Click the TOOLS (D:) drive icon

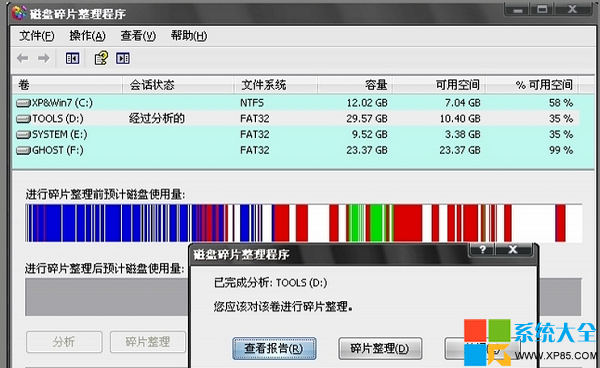click(x=23, y=119)
